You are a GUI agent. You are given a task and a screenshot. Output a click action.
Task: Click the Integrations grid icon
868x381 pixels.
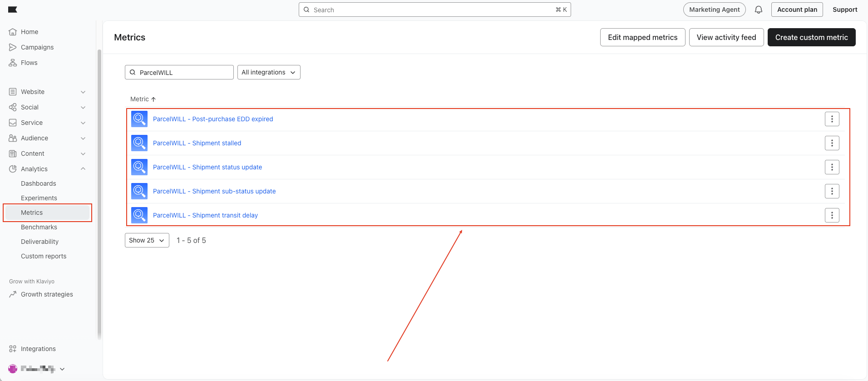(x=13, y=349)
